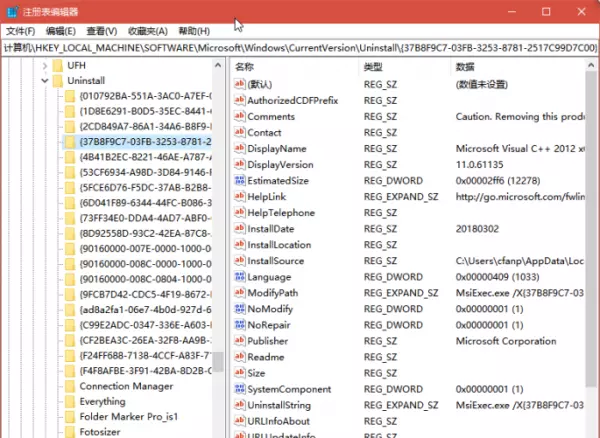Click the Registry Editor app icon in title bar

[12, 11]
